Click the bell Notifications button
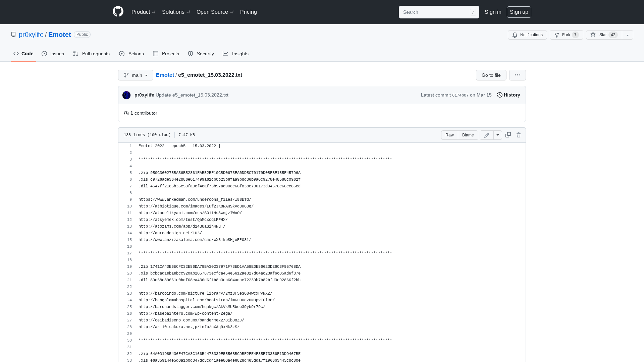This screenshot has height=362, width=644. pyautogui.click(x=527, y=35)
